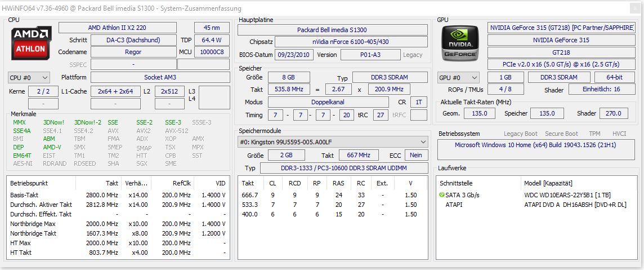Viewport: 644px width, 270px height.
Task: Click the Speicher clock 135.0 field
Action: pyautogui.click(x=547, y=113)
